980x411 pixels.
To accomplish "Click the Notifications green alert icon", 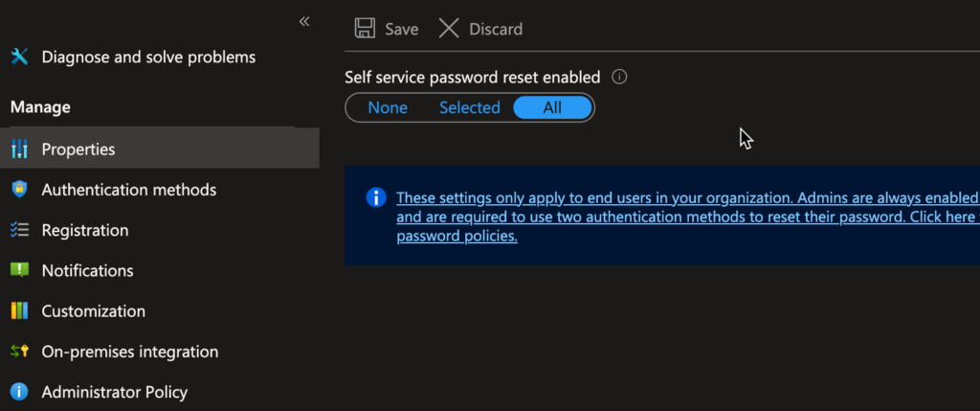I will click(19, 270).
